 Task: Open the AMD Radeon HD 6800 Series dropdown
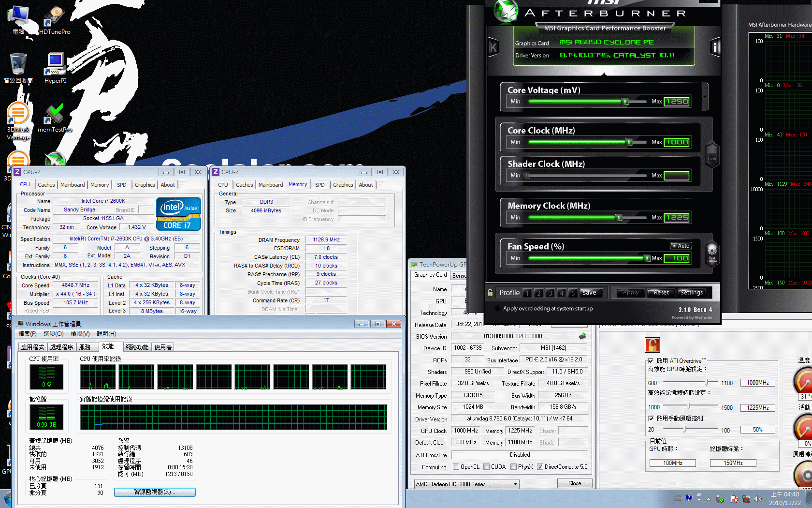coord(515,484)
